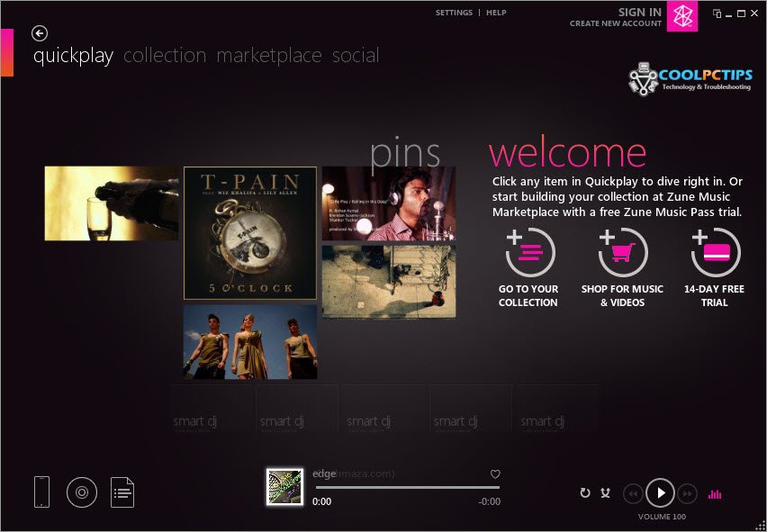Click the now playing track title 'edge'
Image resolution: width=767 pixels, height=532 pixels.
coord(324,473)
